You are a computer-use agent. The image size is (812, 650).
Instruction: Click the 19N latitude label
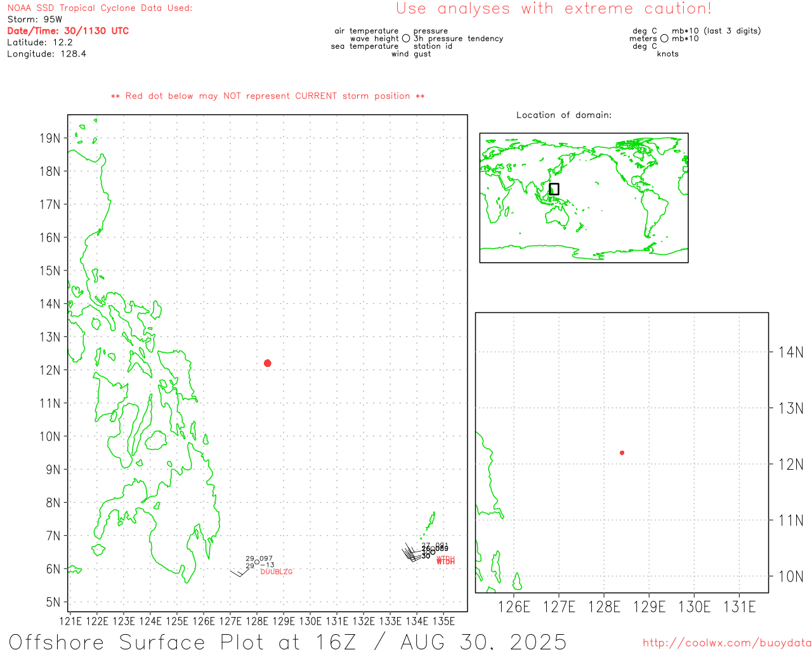click(50, 138)
